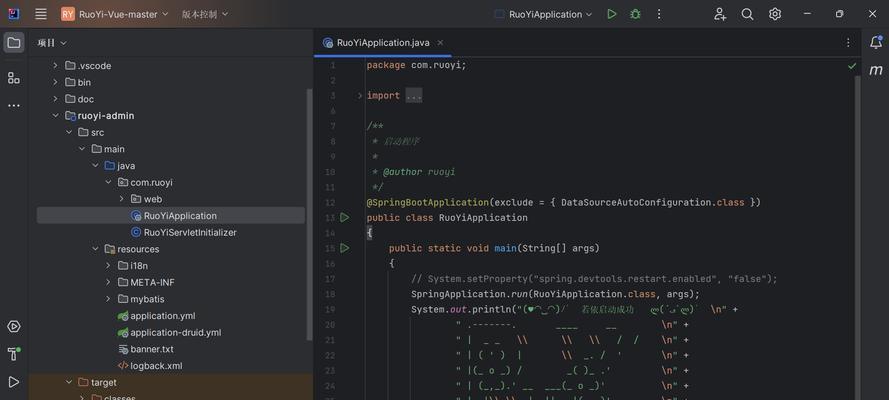Open the 项目 view dropdown

52,43
